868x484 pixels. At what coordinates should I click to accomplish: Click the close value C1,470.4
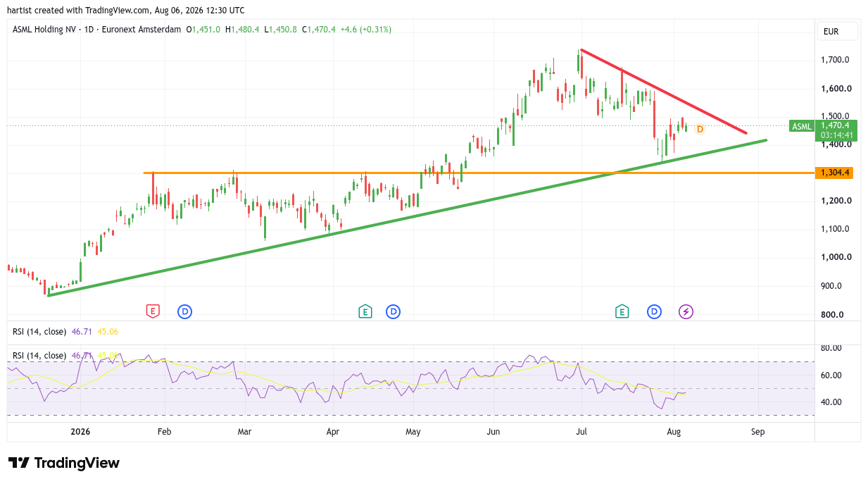(x=319, y=30)
